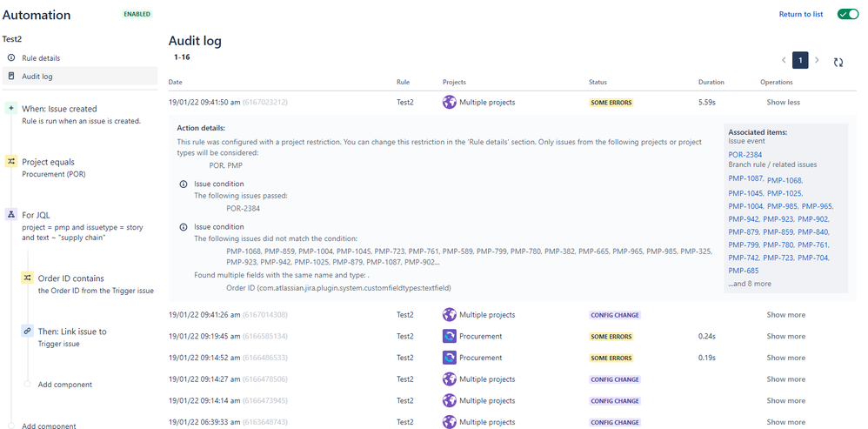Click the Audit log clipboard icon
The height and width of the screenshot is (429, 868).
11,76
